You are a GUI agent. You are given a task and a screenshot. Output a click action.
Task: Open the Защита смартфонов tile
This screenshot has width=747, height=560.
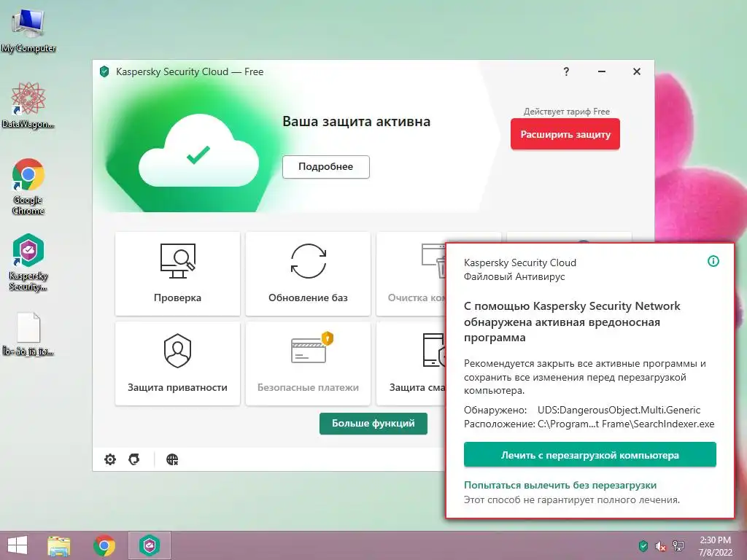click(411, 363)
